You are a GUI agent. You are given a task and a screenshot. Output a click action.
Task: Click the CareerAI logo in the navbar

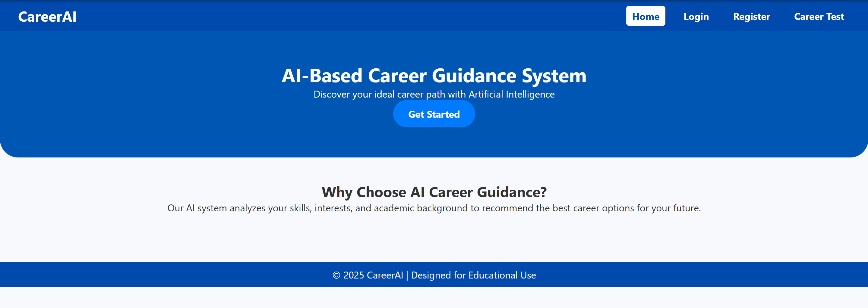(47, 17)
